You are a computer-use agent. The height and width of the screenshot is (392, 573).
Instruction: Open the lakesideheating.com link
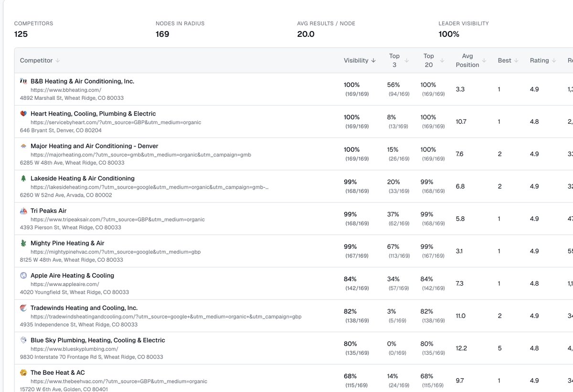(149, 187)
